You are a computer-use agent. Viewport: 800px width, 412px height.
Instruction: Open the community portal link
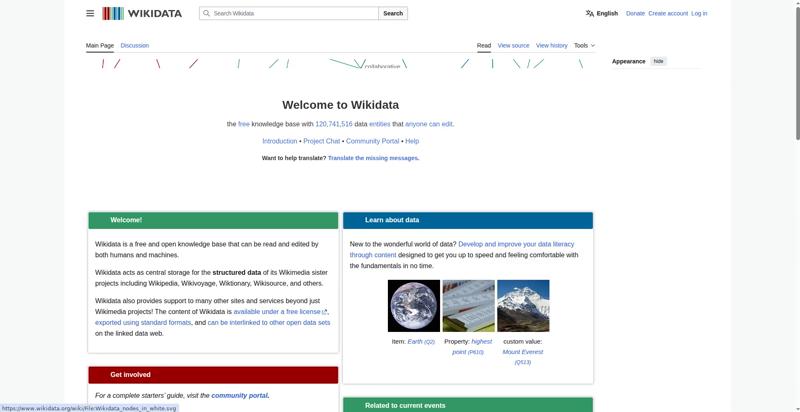pos(239,395)
